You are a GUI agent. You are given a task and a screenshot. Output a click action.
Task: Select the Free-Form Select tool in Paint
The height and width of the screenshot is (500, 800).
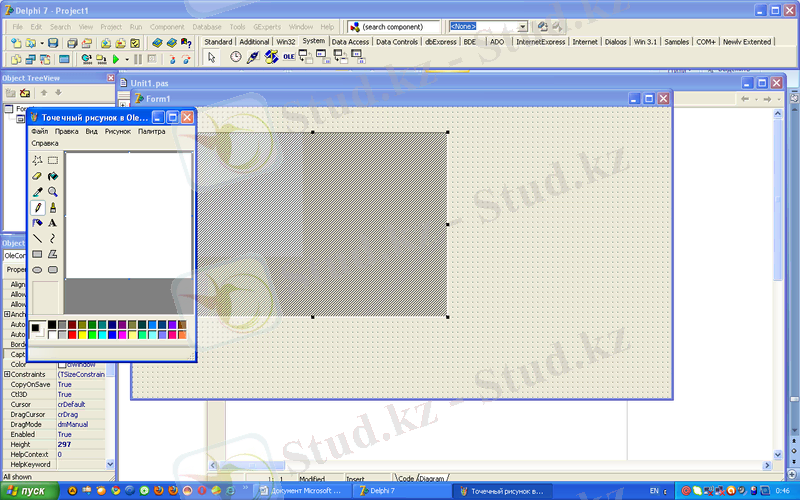(x=37, y=160)
